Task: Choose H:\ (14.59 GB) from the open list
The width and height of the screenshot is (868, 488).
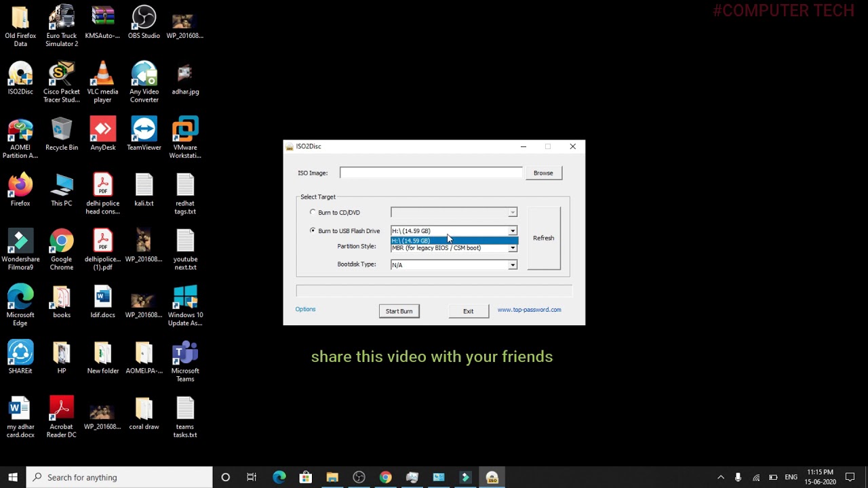Action: 454,241
